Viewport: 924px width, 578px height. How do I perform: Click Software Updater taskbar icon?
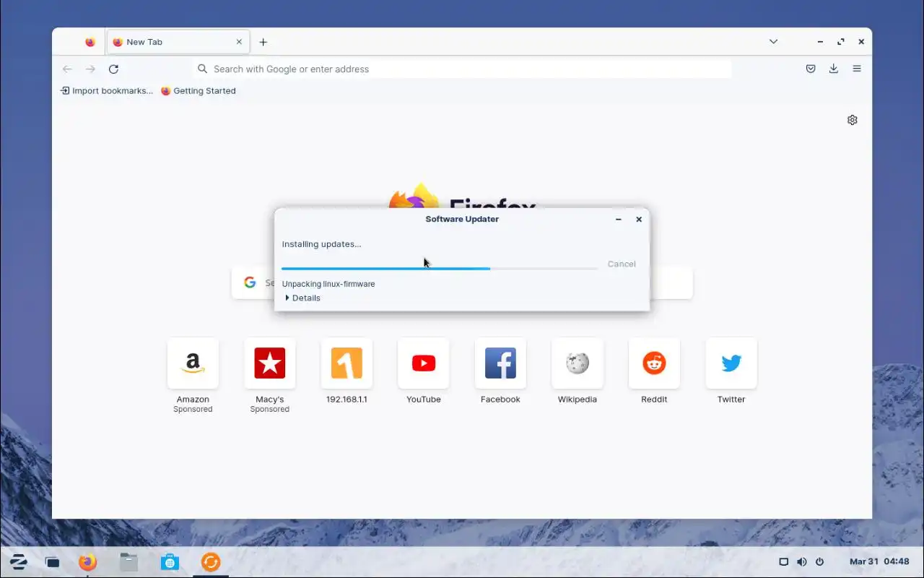pyautogui.click(x=211, y=561)
